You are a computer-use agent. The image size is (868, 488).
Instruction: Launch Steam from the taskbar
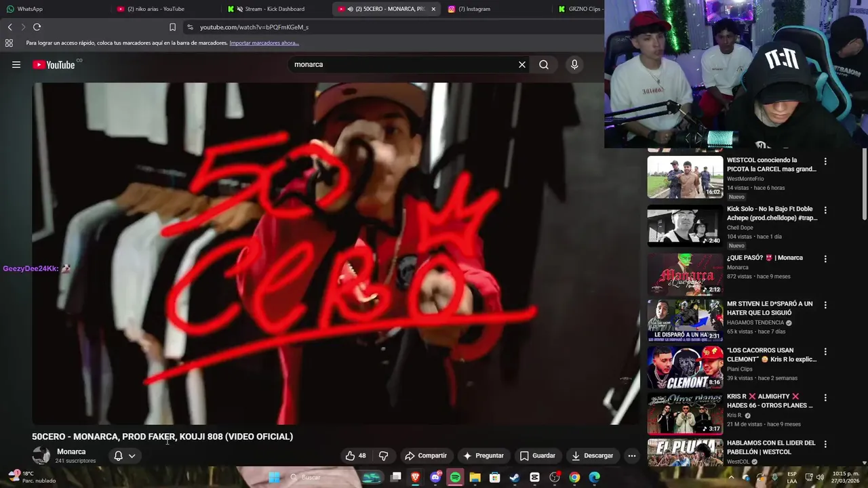click(515, 477)
